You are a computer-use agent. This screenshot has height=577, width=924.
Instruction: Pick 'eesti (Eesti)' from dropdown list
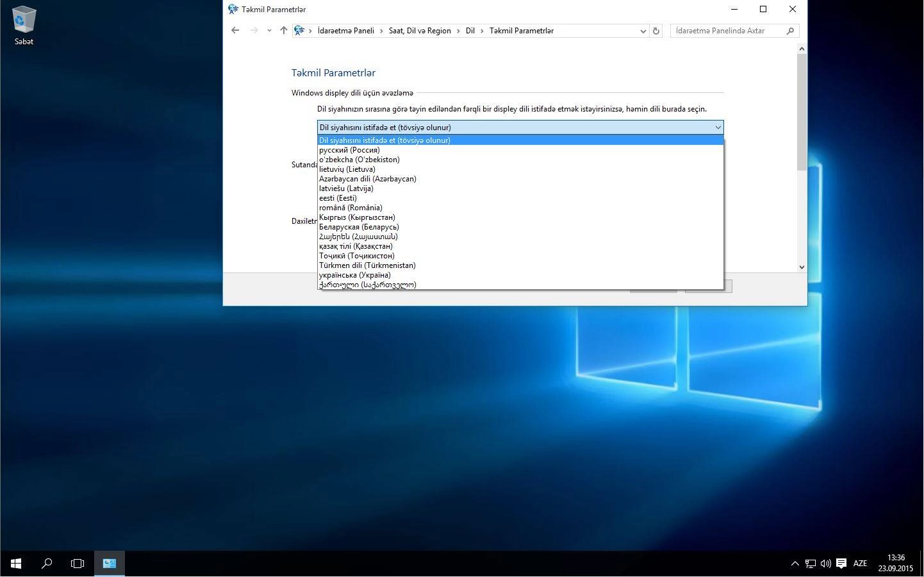[520, 198]
